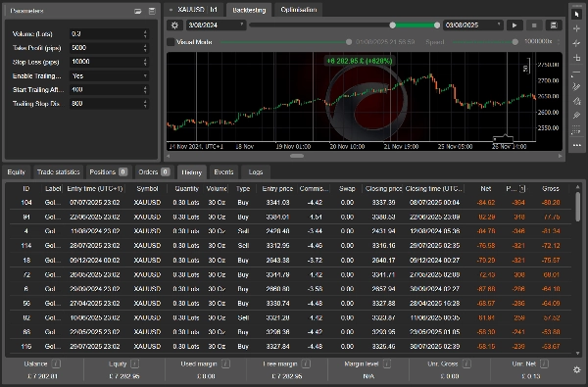Click the Unr. Net info icon

[x=544, y=363]
